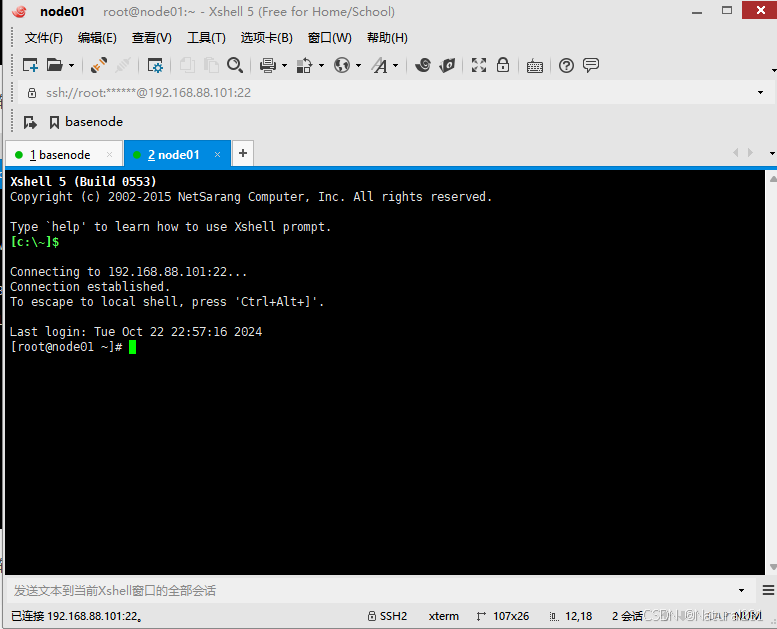Viewport: 777px width, 629px height.
Task: Open the 工具(T) menu
Action: click(x=206, y=38)
